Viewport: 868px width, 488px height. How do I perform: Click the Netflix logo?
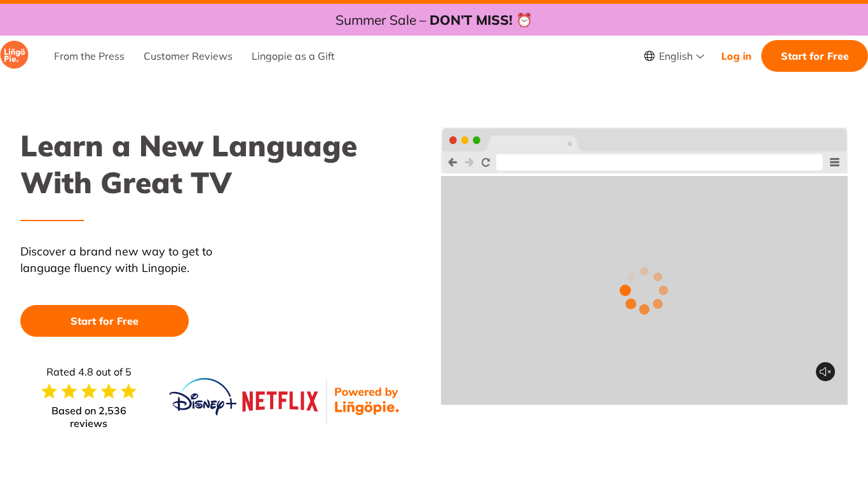coord(280,402)
